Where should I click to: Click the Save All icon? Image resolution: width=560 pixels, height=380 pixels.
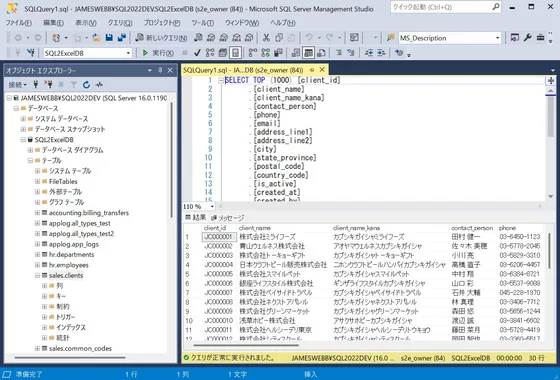[x=122, y=38]
